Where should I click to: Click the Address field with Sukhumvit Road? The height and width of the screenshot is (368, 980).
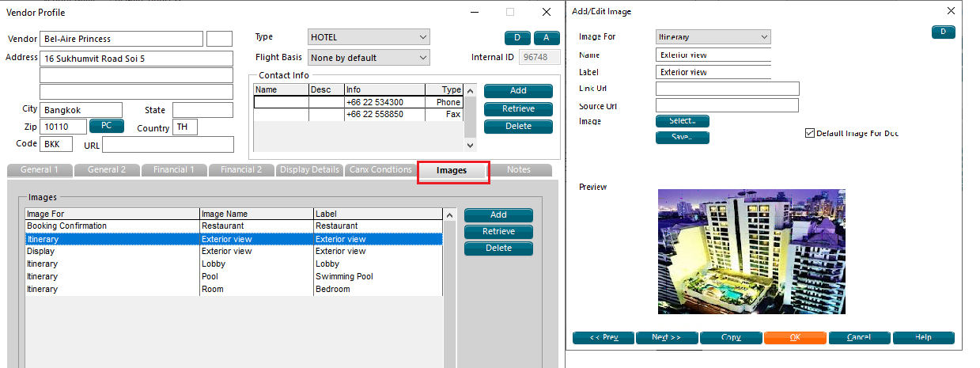(137, 59)
